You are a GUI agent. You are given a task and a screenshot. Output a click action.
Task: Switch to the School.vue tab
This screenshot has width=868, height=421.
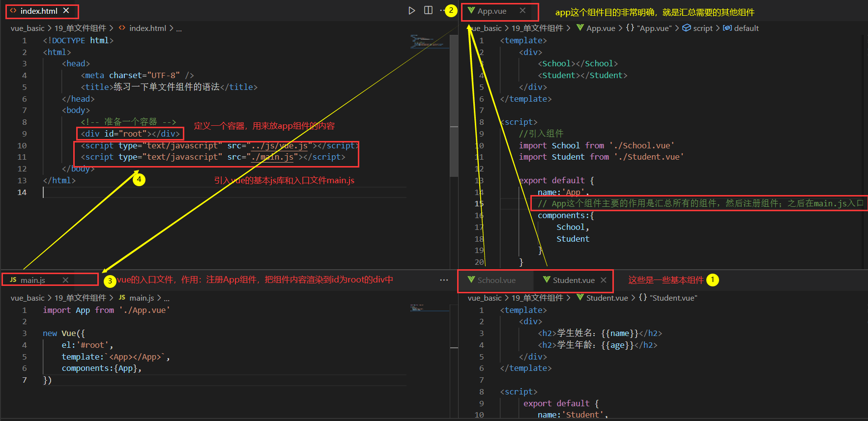click(496, 280)
